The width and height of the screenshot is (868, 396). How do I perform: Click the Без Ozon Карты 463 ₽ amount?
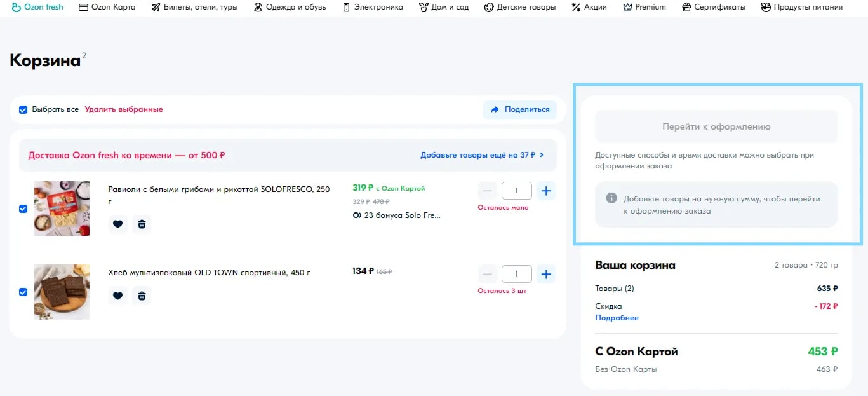point(827,369)
